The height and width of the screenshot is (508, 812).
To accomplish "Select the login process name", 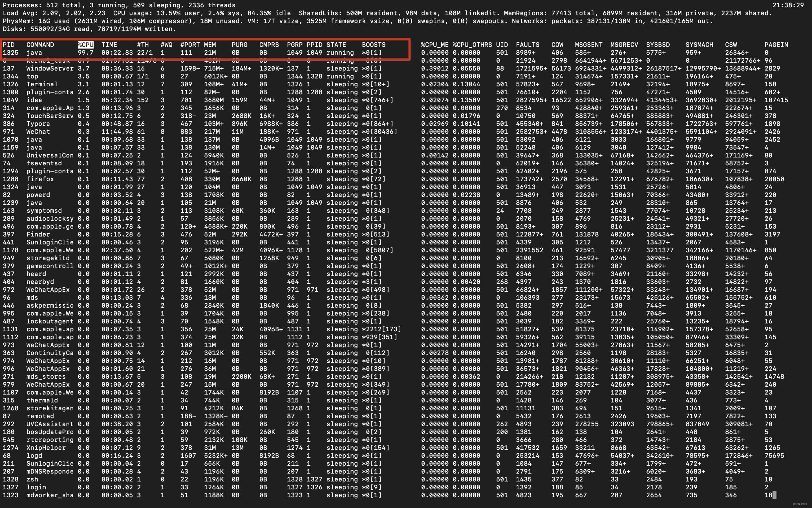I will tap(36, 487).
